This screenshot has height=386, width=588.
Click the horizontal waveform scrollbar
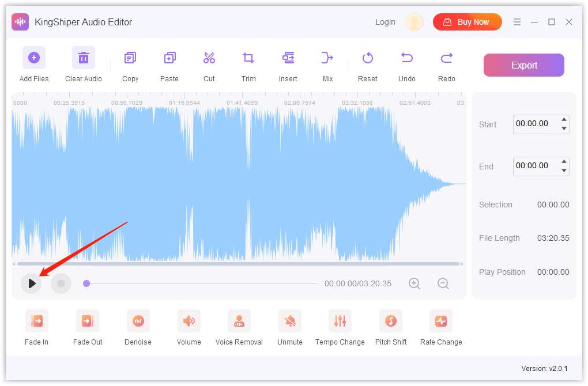pos(239,264)
